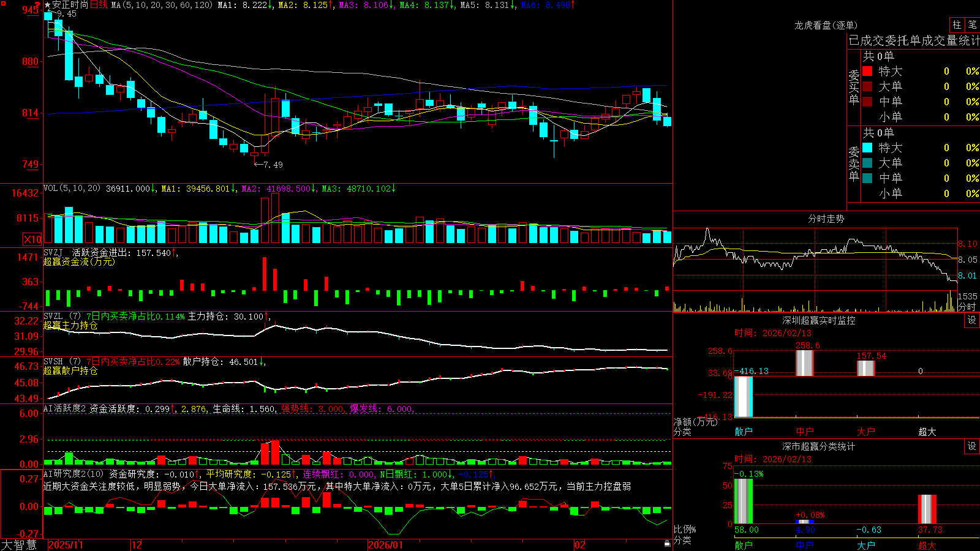The height and width of the screenshot is (551, 980).
Task: Click the 大户 net amount bar 157.54
Action: (866, 368)
